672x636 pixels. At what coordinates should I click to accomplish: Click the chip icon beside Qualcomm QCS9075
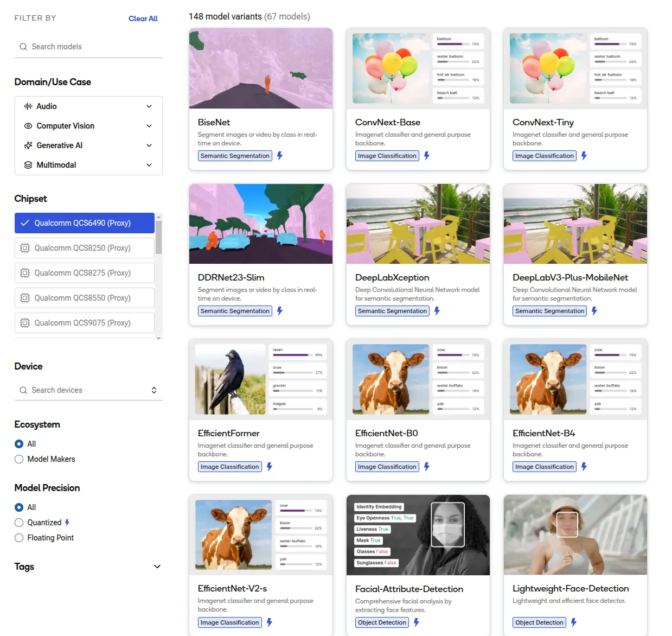tap(25, 323)
